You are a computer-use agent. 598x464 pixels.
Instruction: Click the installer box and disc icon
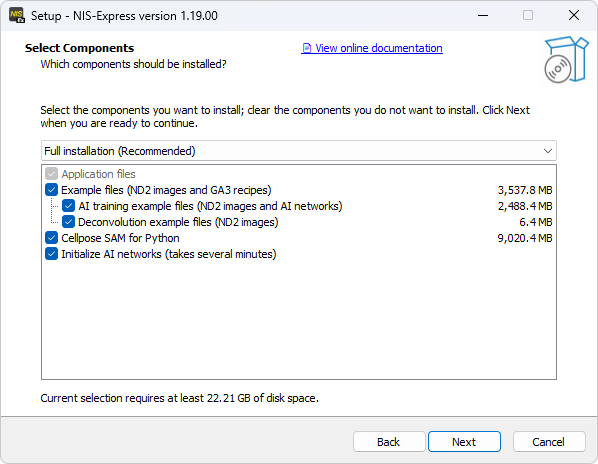[566, 59]
